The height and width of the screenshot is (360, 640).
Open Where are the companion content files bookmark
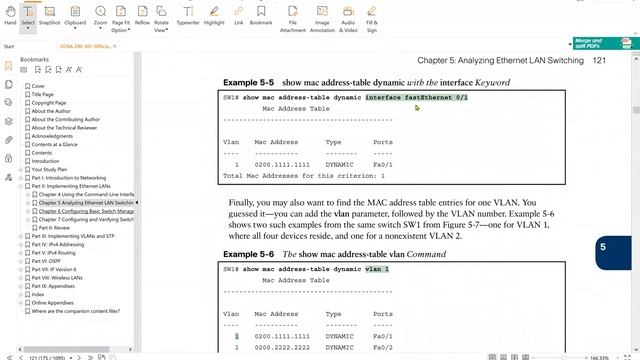pyautogui.click(x=76, y=311)
